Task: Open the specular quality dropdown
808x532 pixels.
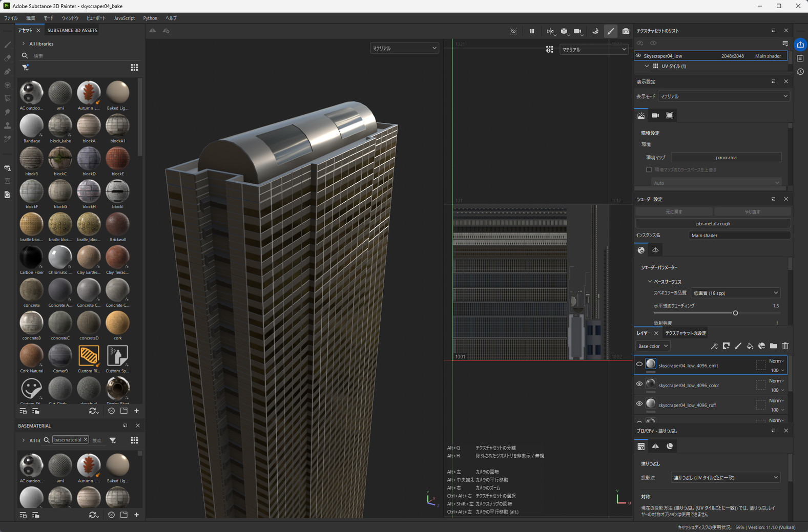Action: coord(735,293)
